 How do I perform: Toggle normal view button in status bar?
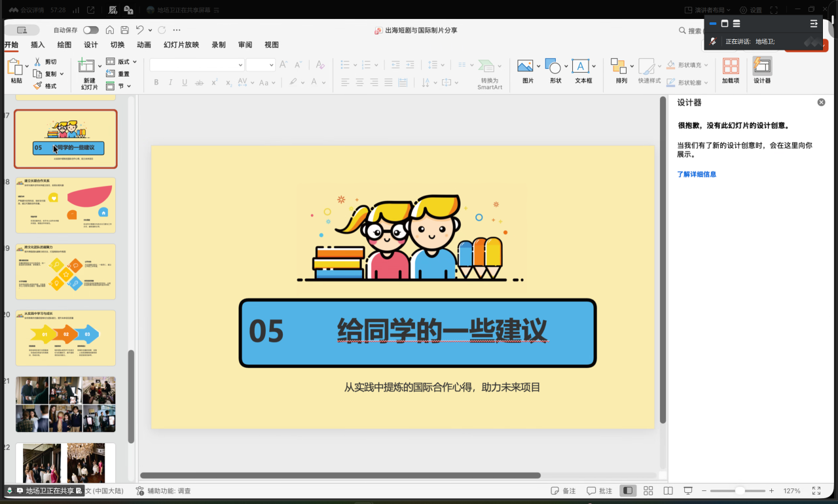628,491
